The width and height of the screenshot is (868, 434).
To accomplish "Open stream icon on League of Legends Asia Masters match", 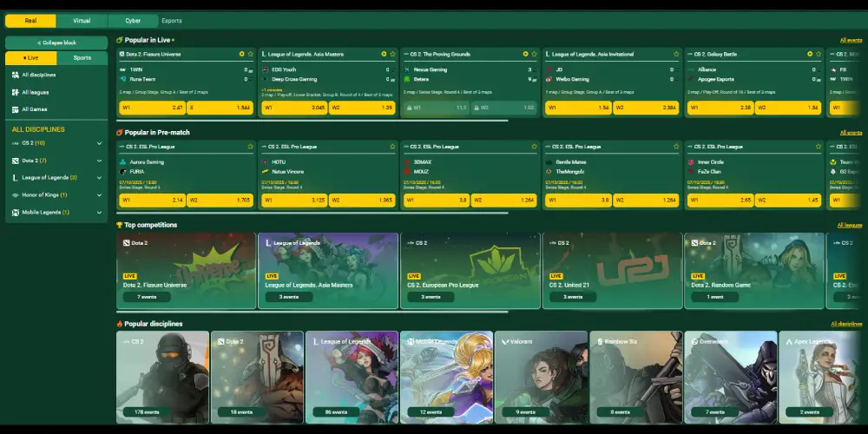I will 384,54.
